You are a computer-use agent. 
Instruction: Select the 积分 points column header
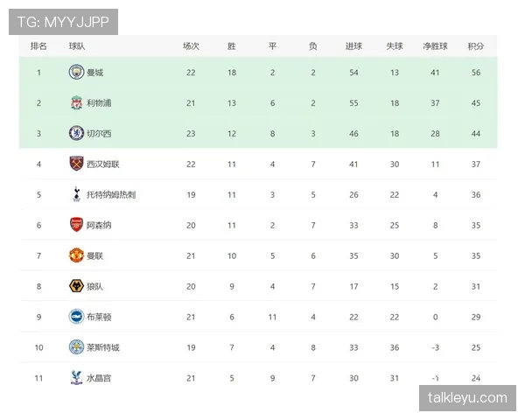click(x=476, y=46)
